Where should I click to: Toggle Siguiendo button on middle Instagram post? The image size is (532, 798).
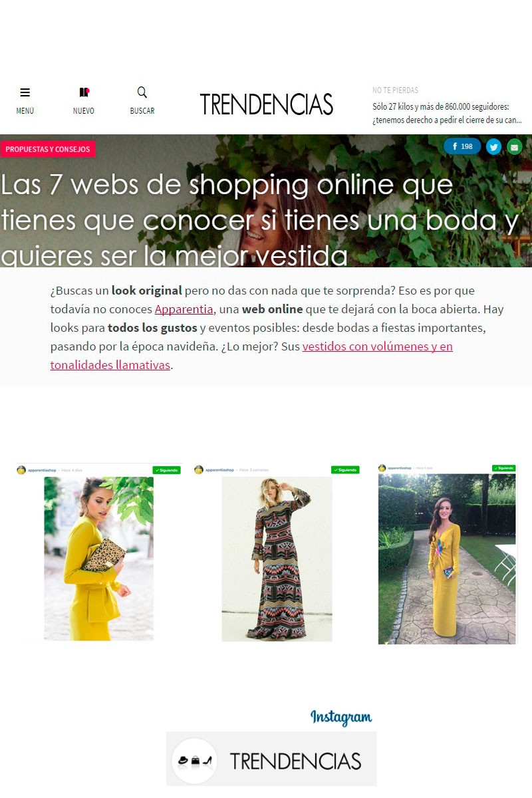[344, 470]
